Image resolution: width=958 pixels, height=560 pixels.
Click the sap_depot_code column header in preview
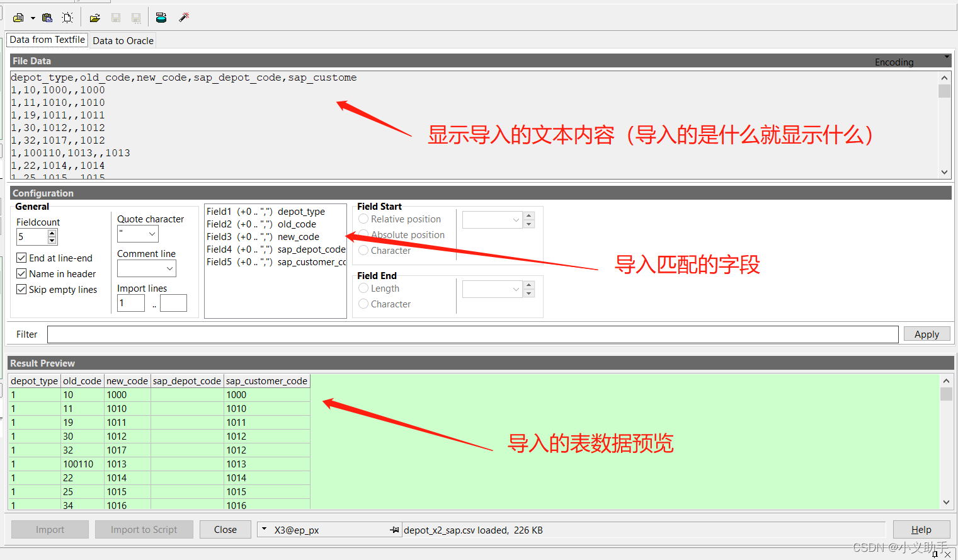(x=187, y=381)
